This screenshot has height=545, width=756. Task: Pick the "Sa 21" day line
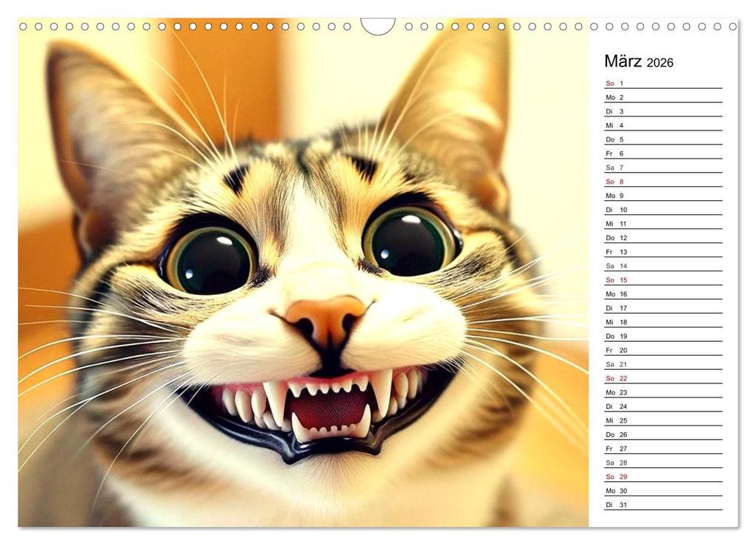(663, 364)
